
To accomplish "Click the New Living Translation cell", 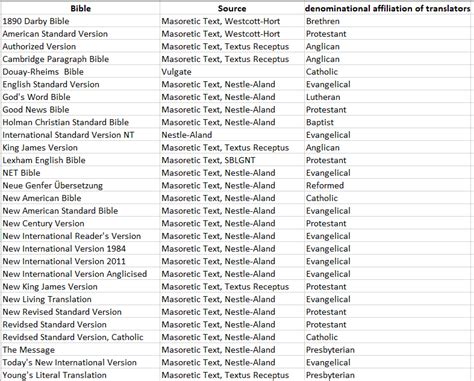I will 80,299.
